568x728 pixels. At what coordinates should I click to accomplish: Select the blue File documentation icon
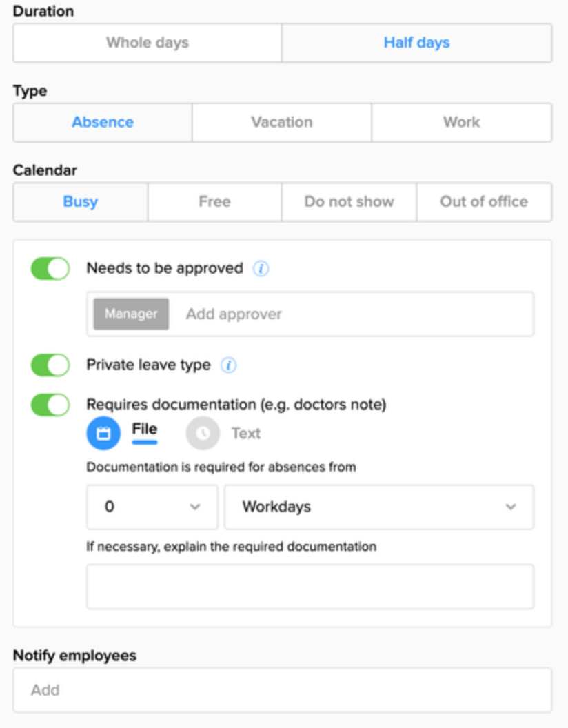click(x=103, y=434)
